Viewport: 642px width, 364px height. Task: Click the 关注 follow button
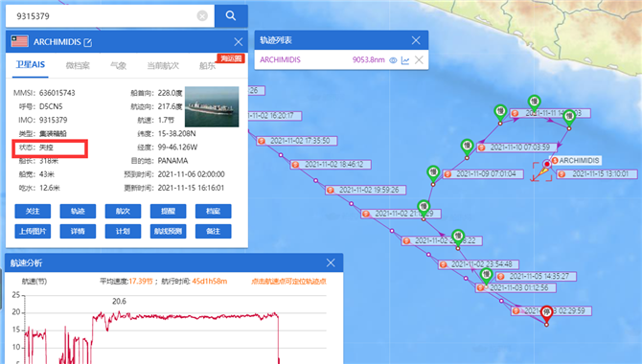point(33,212)
